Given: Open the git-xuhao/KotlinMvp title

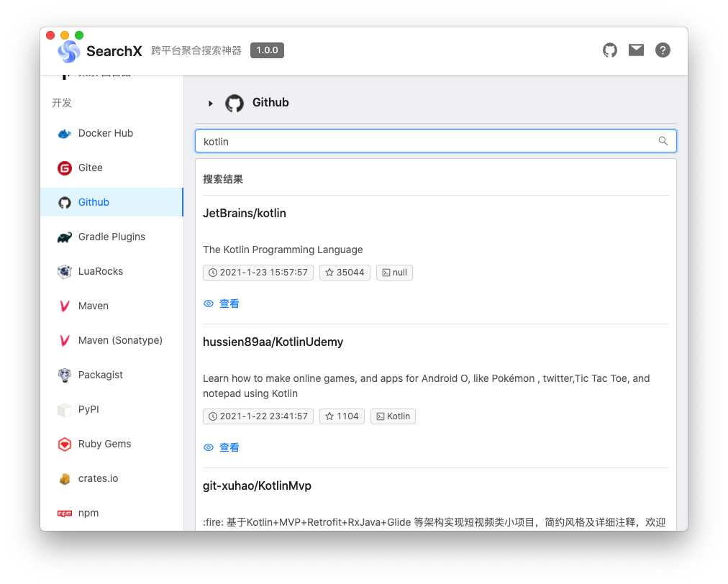Looking at the screenshot, I should (258, 486).
